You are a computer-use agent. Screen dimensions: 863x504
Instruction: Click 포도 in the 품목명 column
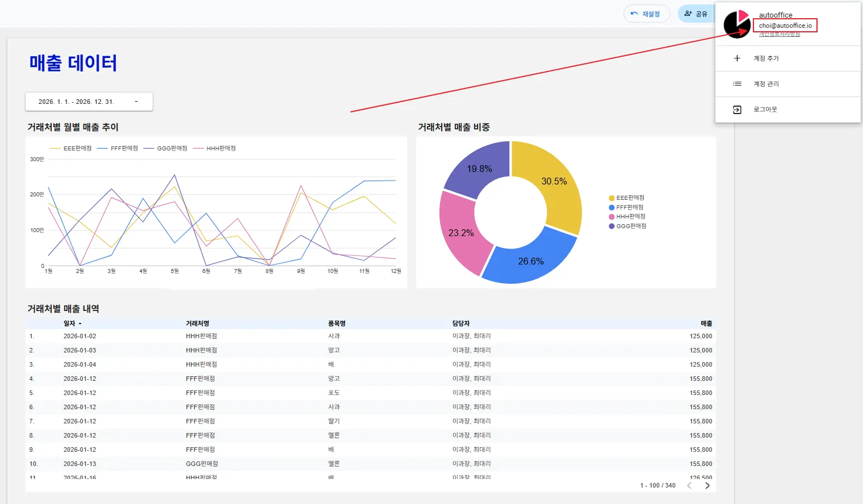pos(334,393)
